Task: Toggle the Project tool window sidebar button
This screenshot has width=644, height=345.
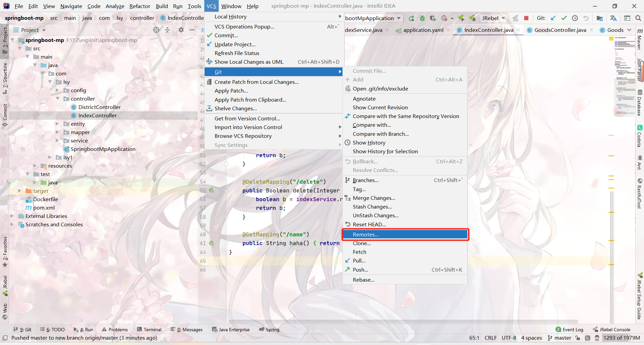Action: (x=5, y=40)
